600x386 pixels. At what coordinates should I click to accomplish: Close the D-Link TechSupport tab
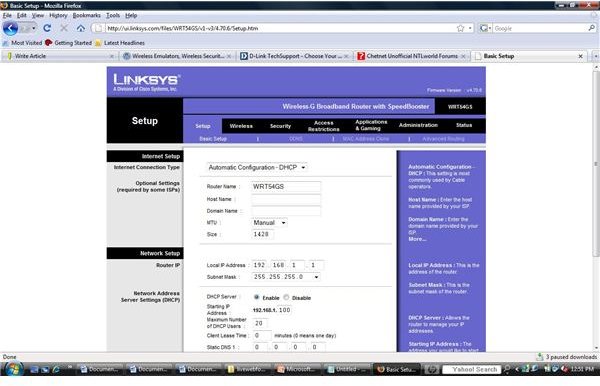click(346, 56)
